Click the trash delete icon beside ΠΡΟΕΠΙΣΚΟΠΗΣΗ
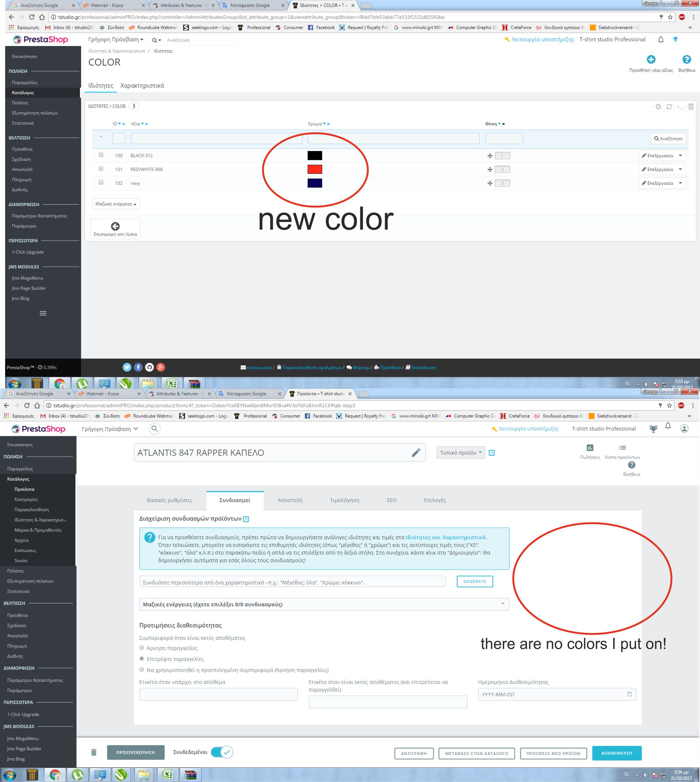 point(93,752)
